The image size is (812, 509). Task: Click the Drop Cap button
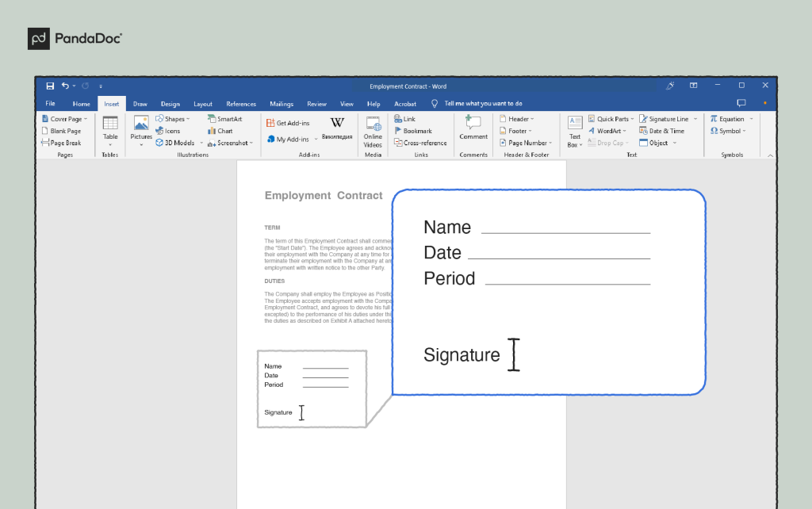pos(608,143)
